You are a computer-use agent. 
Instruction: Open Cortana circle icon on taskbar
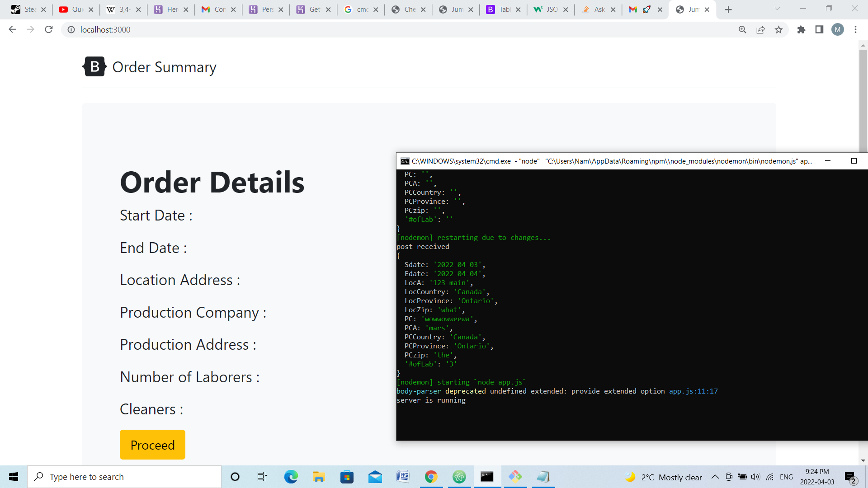[x=235, y=477]
